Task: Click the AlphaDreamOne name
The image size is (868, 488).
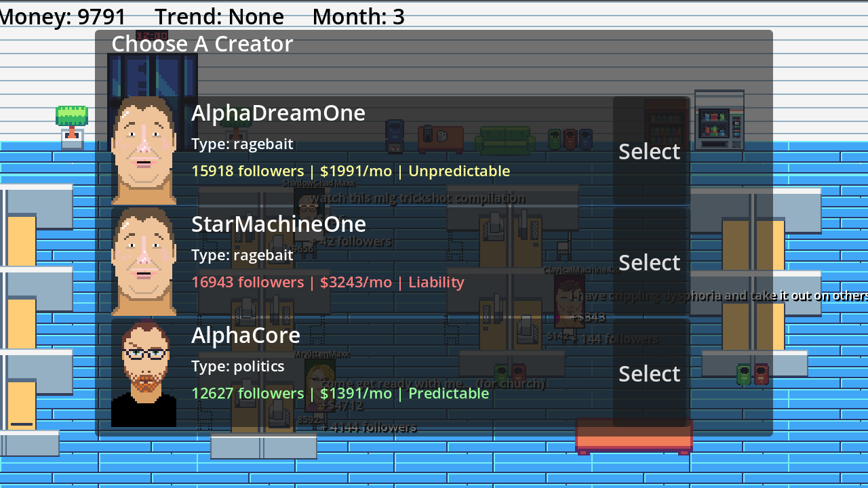Action: coord(278,113)
